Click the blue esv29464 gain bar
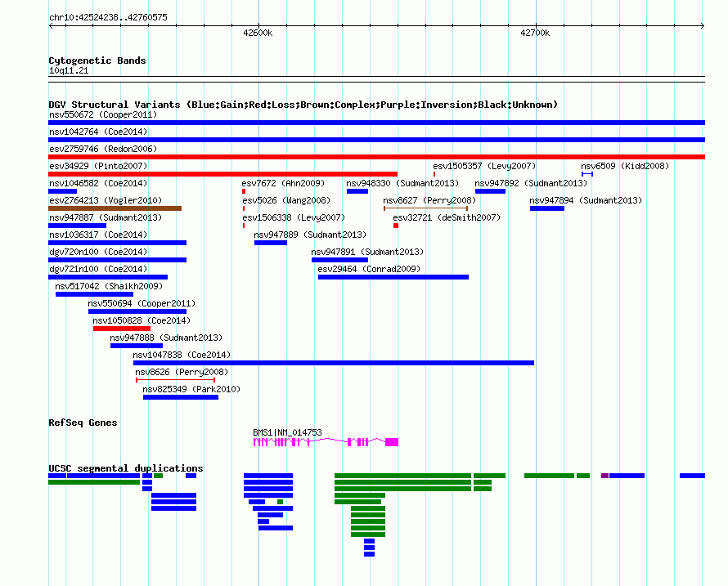The width and height of the screenshot is (728, 586). (x=393, y=277)
